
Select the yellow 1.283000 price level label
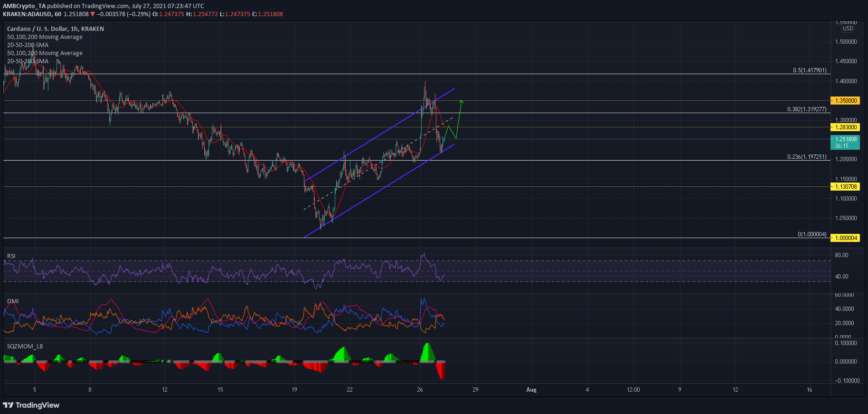[x=845, y=127]
